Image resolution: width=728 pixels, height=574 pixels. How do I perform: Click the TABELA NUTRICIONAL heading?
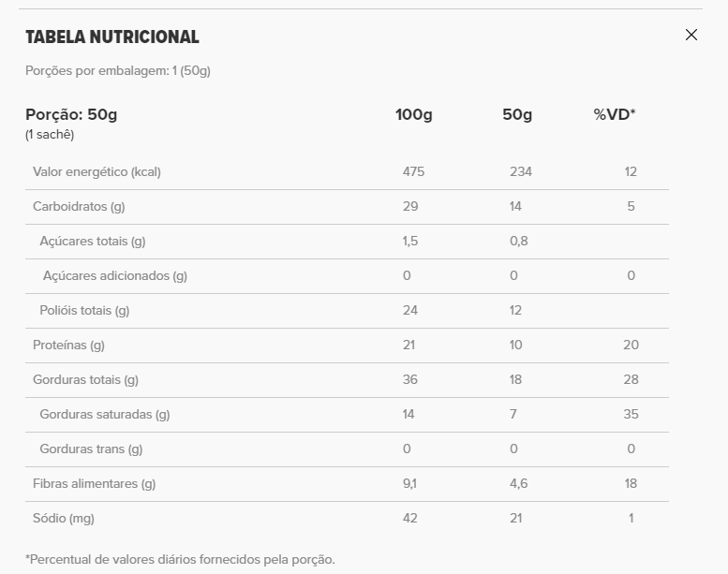point(112,37)
